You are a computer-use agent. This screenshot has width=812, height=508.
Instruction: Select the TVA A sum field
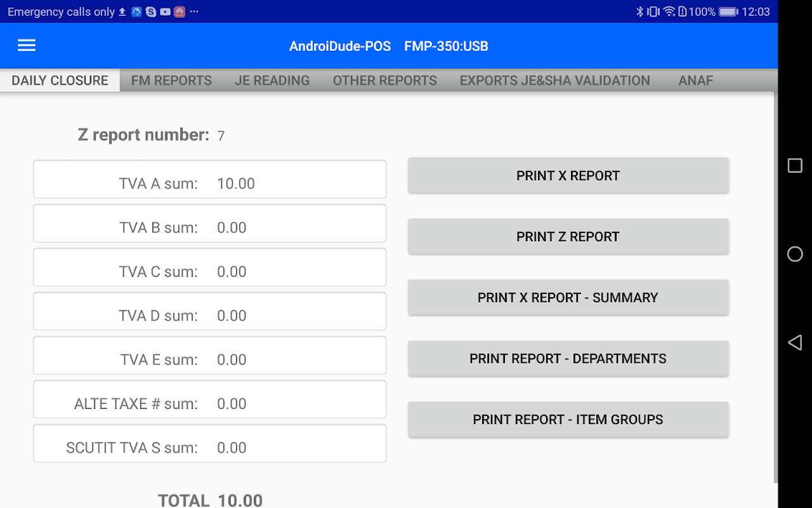coord(209,179)
